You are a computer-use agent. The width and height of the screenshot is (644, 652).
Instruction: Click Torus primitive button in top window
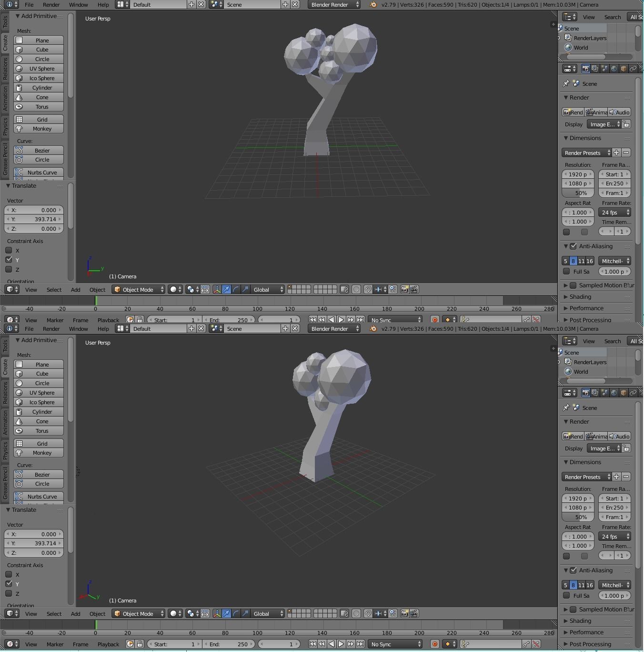(39, 107)
